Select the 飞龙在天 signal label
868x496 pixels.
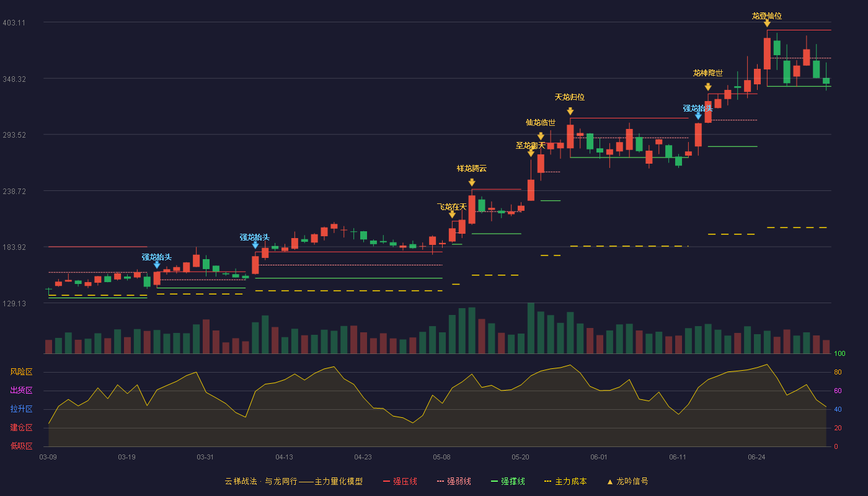[x=452, y=206]
